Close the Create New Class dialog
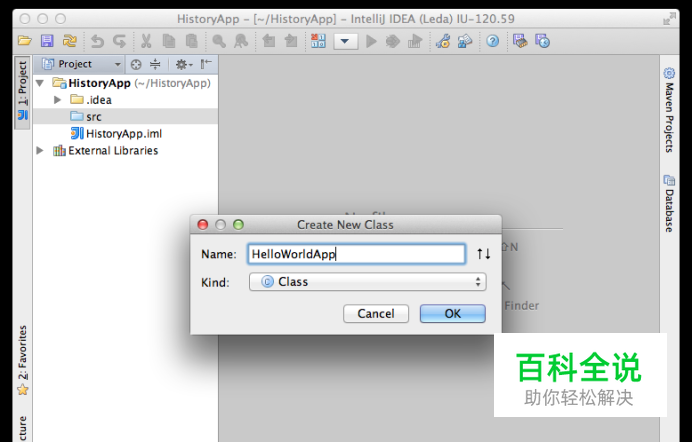 click(203, 225)
